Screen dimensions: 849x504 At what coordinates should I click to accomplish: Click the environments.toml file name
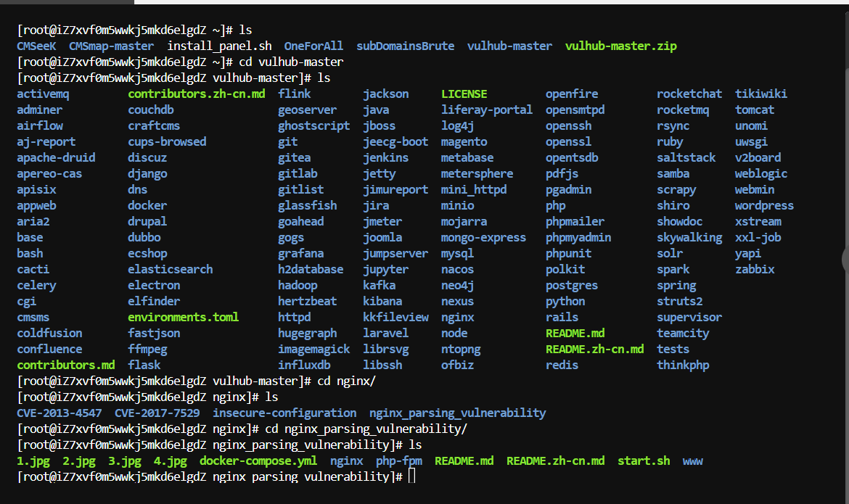183,317
